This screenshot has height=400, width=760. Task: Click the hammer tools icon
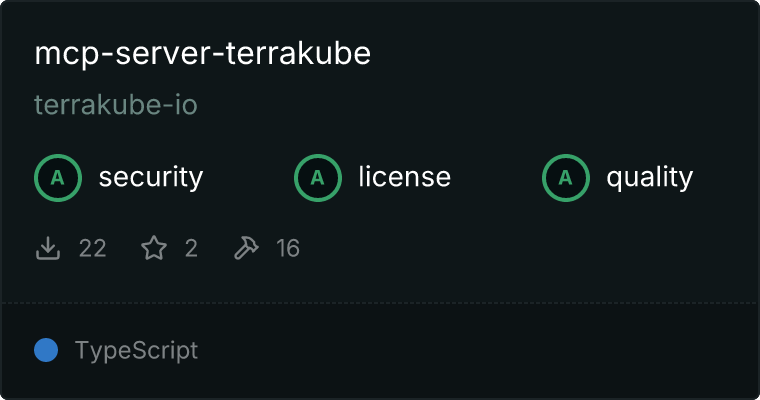tap(246, 248)
